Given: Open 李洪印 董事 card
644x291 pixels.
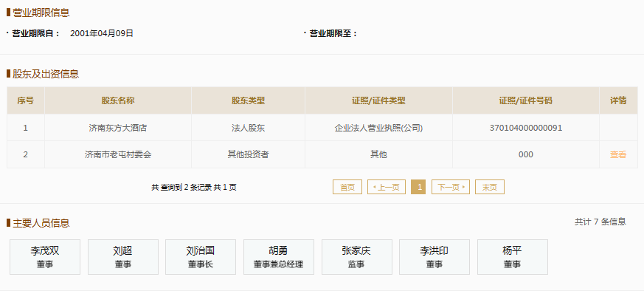Looking at the screenshot, I should point(434,257).
